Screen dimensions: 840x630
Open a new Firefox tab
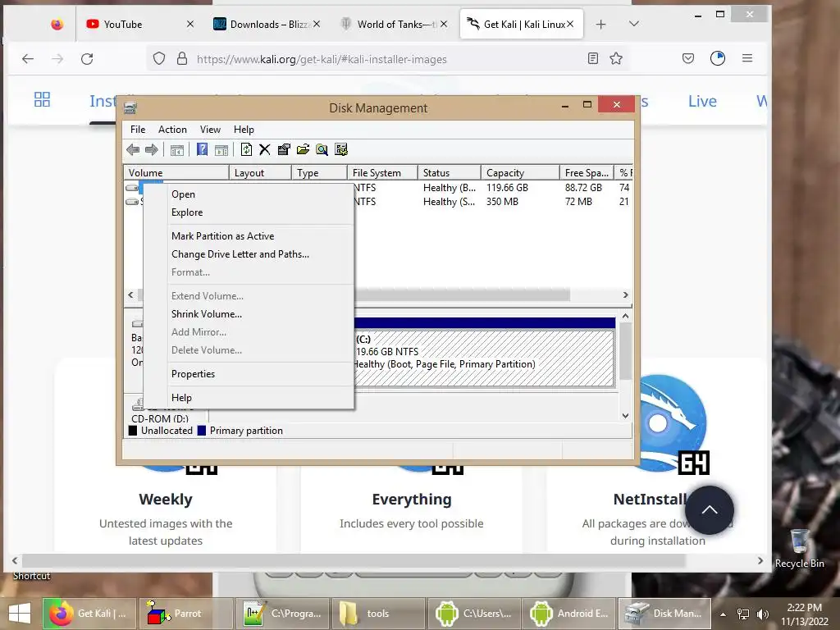pyautogui.click(x=600, y=24)
